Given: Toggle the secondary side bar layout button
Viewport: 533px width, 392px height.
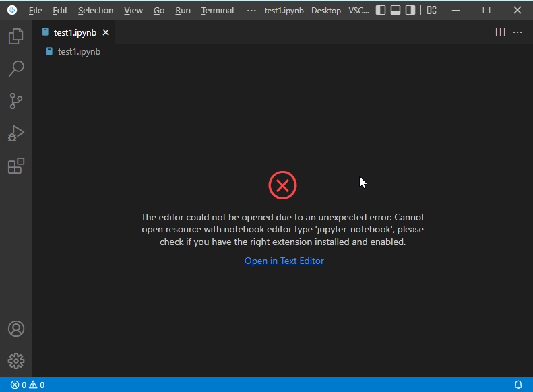Looking at the screenshot, I should tap(410, 10).
